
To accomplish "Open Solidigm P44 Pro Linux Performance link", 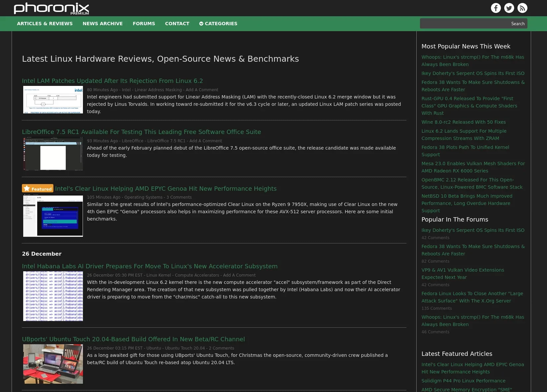I will (x=463, y=381).
